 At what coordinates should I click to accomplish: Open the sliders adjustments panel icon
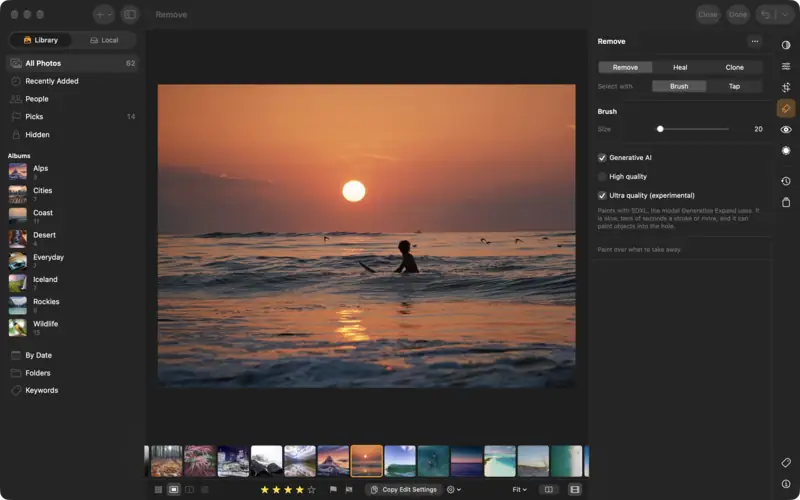tap(786, 66)
